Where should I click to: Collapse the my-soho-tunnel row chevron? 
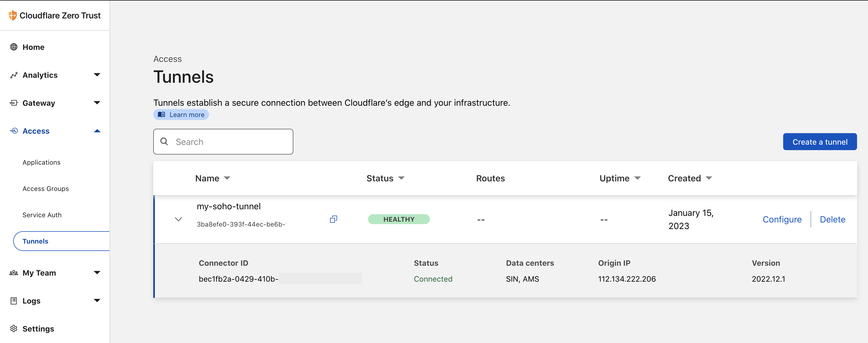tap(179, 219)
